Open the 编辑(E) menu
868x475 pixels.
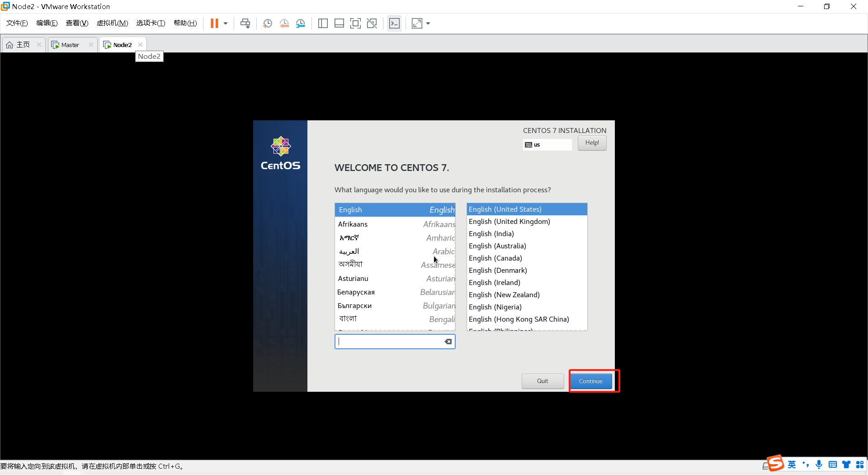coord(47,23)
